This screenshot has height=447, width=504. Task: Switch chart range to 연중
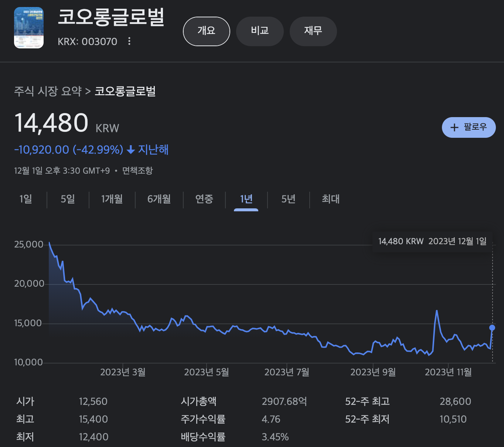[204, 199]
